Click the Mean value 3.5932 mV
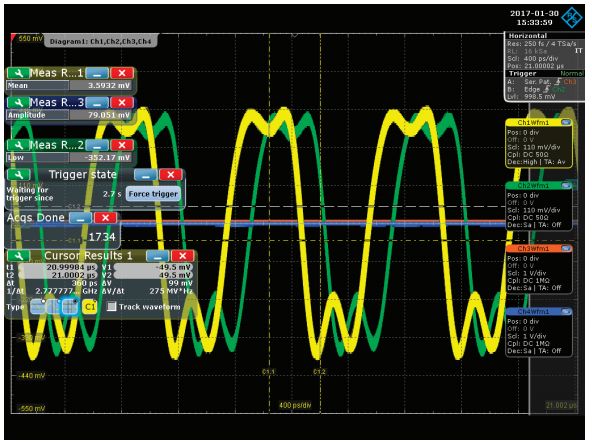 (x=109, y=86)
